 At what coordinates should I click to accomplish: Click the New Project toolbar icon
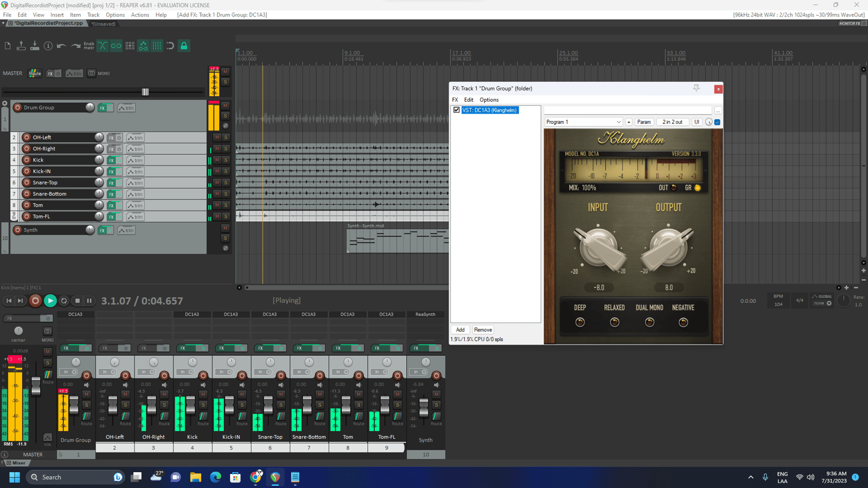[x=8, y=46]
